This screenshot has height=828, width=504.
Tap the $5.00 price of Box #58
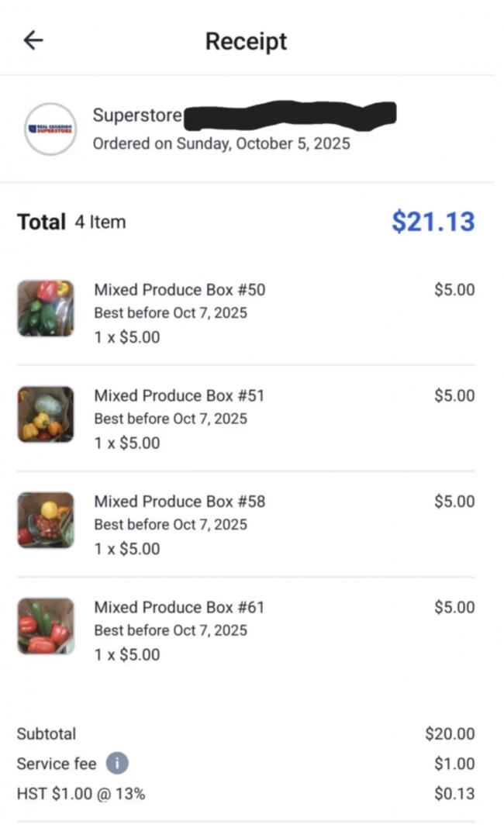[454, 502]
